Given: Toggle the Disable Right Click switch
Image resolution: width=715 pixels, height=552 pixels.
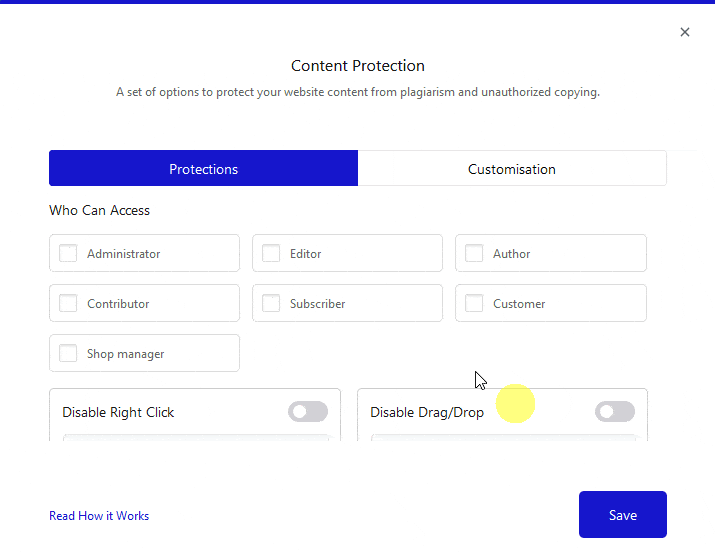Looking at the screenshot, I should (x=307, y=412).
